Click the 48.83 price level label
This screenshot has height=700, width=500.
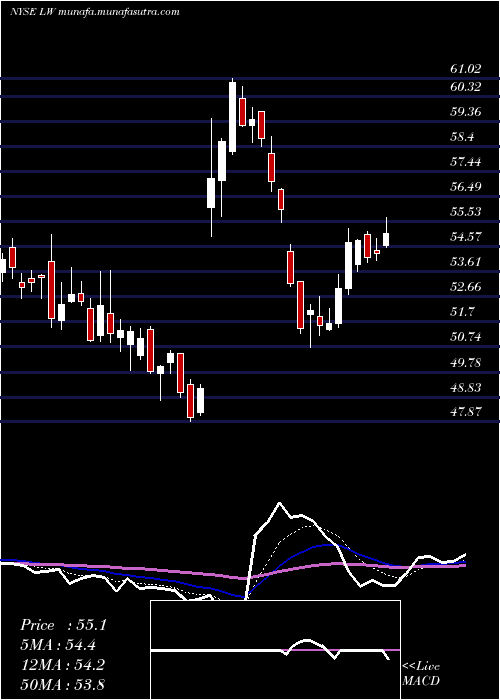[x=466, y=388]
